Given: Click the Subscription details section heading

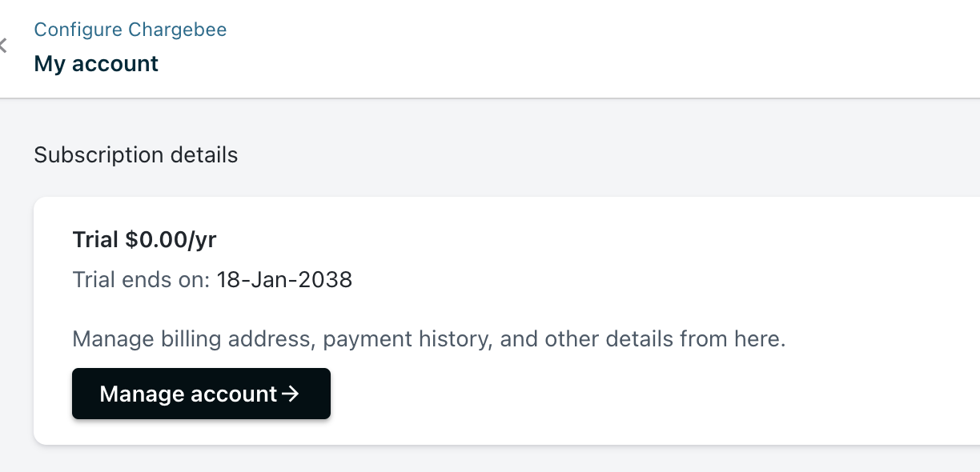Looking at the screenshot, I should [135, 154].
